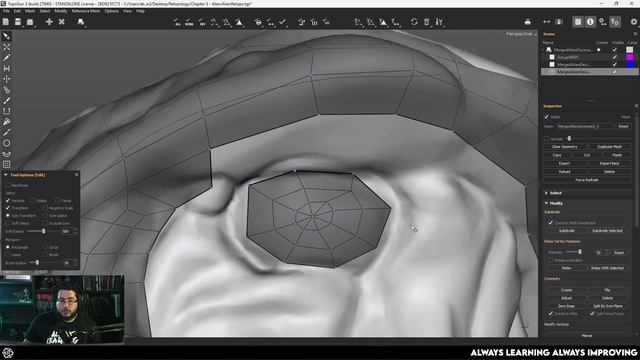Expand the Select section in Inspector

(x=546, y=193)
